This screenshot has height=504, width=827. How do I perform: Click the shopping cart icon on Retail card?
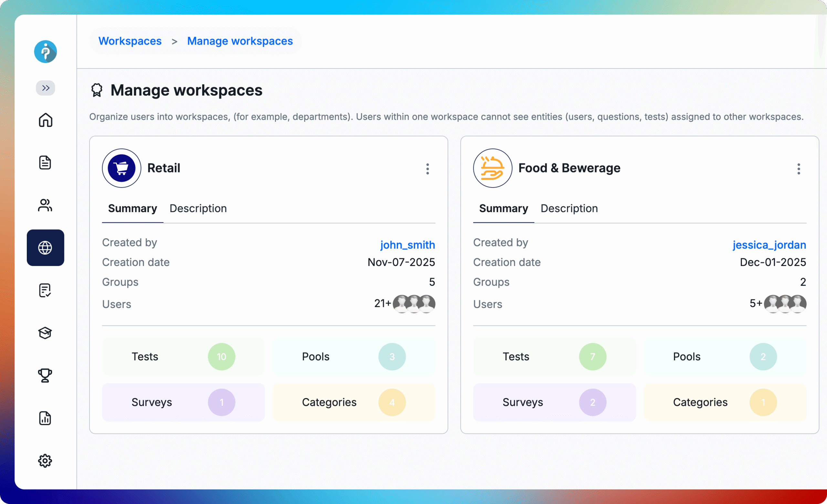(121, 168)
